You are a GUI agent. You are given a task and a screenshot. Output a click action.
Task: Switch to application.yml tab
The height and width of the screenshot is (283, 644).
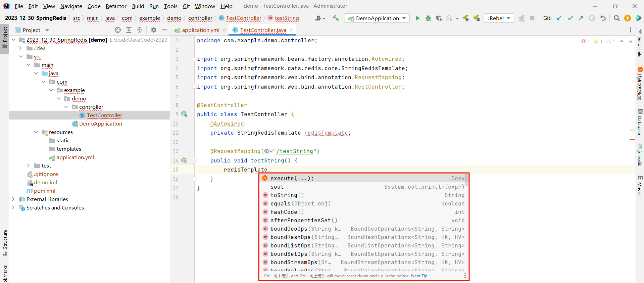coord(200,30)
